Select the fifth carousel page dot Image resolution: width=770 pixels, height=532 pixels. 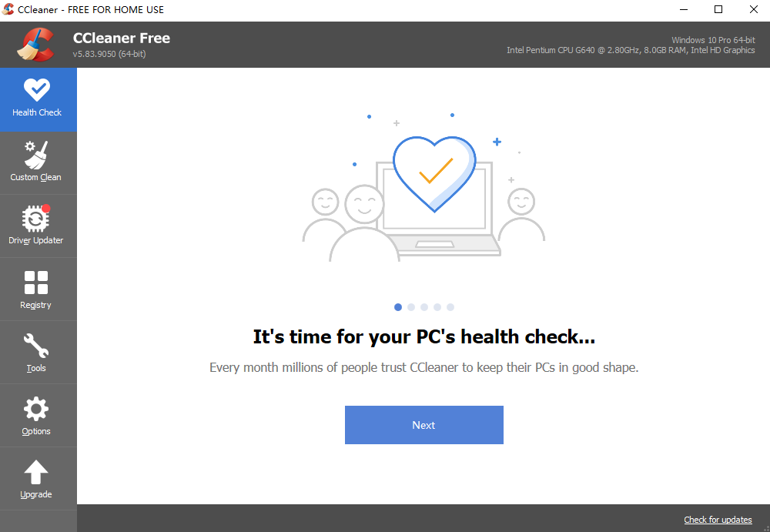[x=450, y=307]
